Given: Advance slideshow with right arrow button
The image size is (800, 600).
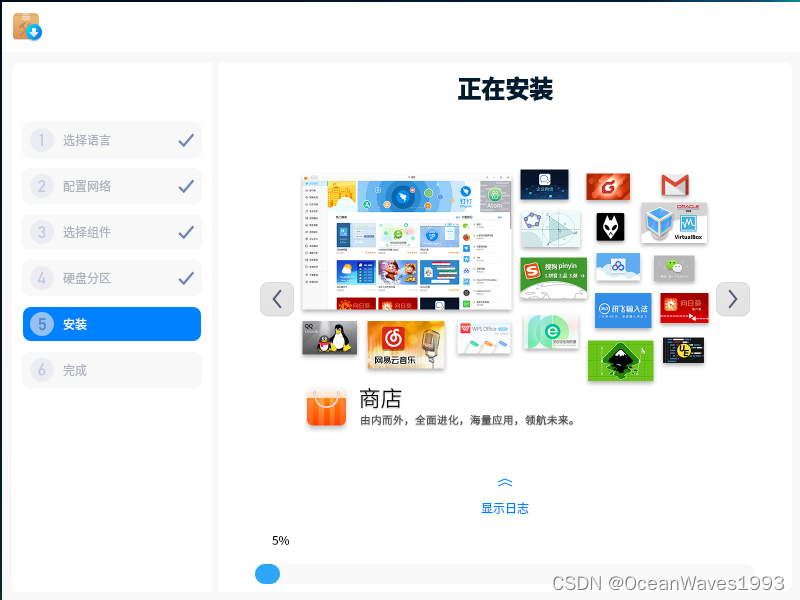Looking at the screenshot, I should (733, 299).
